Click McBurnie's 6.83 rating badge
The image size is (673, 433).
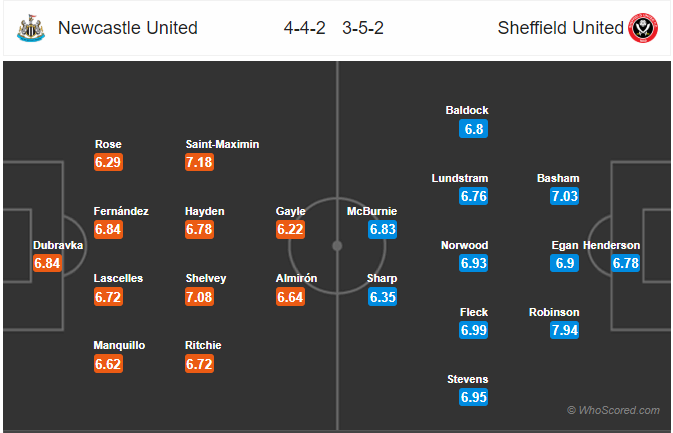[383, 230]
